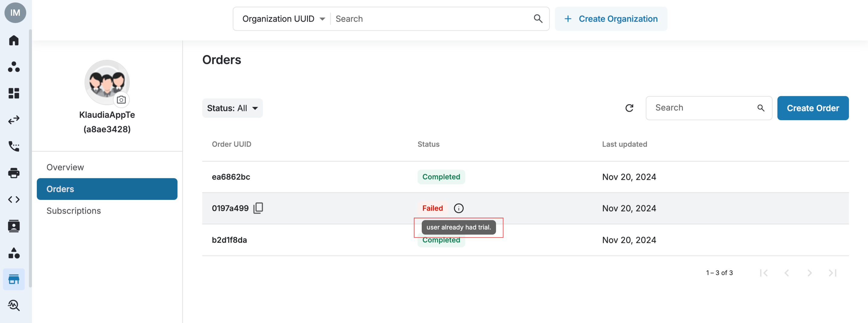Click Completed status of order ea6862bc

coord(441,177)
